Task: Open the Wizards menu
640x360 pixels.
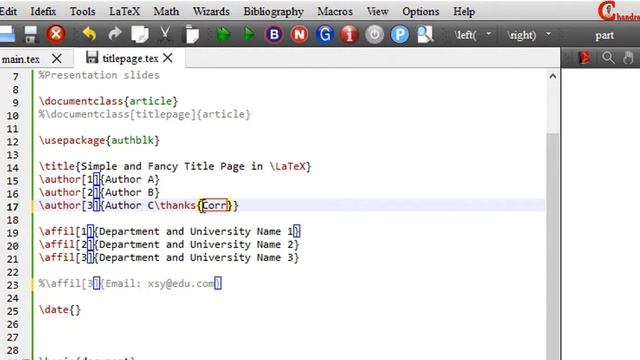Action: (211, 11)
